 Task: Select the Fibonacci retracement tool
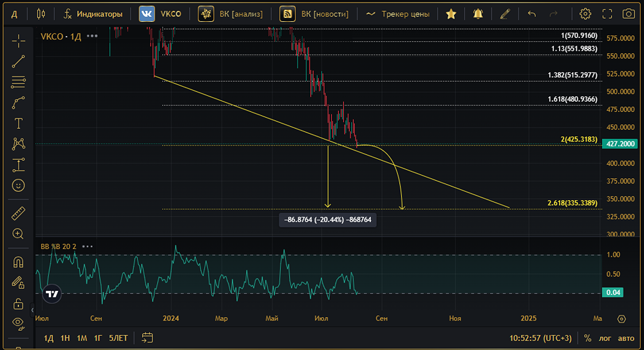click(19, 82)
